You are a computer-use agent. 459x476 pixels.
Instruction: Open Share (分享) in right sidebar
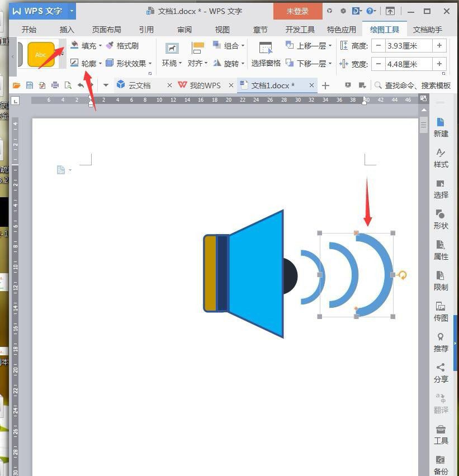point(441,373)
